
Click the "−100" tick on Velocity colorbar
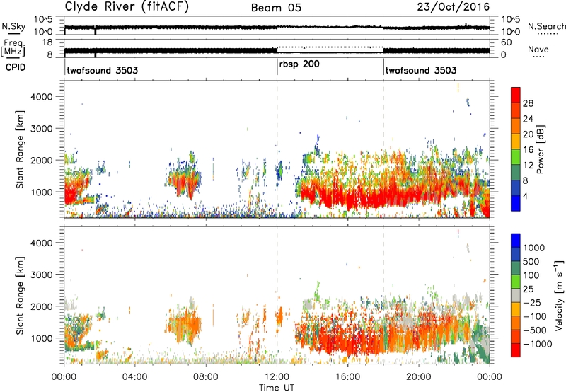pos(535,316)
